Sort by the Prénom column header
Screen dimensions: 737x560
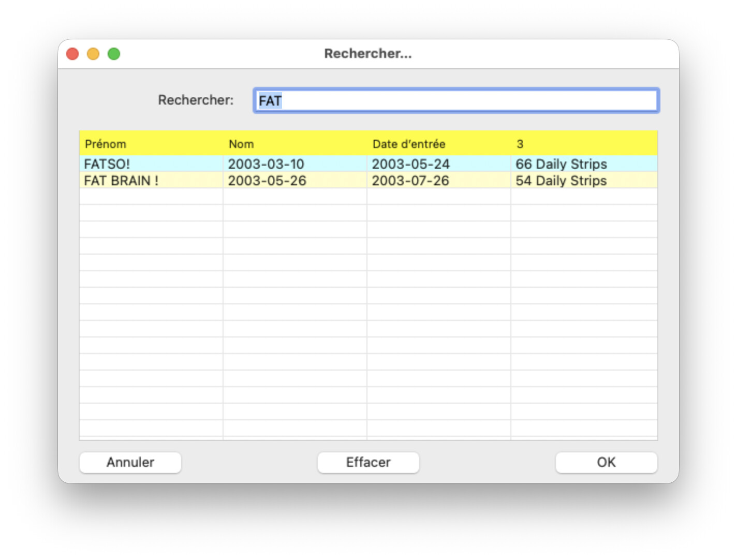(106, 144)
